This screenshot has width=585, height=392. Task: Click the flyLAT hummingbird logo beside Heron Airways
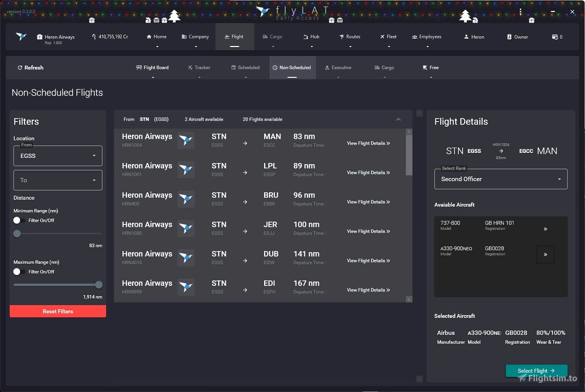coord(21,37)
